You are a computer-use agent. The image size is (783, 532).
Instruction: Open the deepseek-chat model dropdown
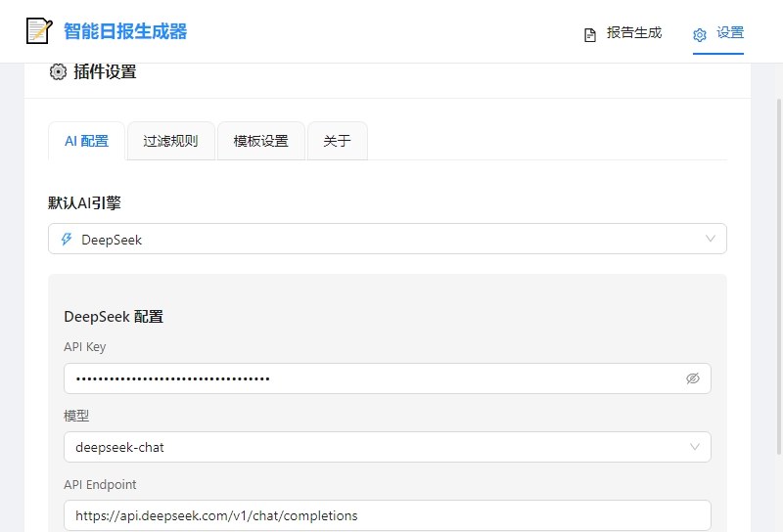click(388, 447)
